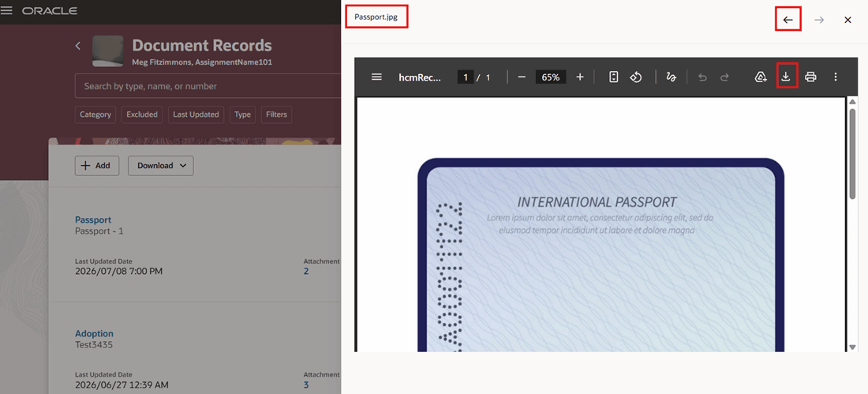Open the Adoption document record link
Screen dimensions: 868x394
pos(94,334)
